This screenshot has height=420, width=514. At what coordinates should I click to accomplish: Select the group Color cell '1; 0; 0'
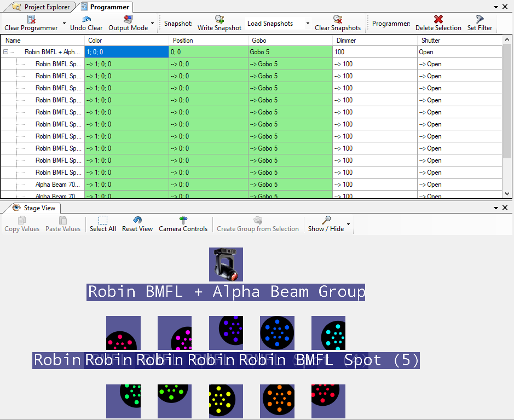[x=126, y=52]
